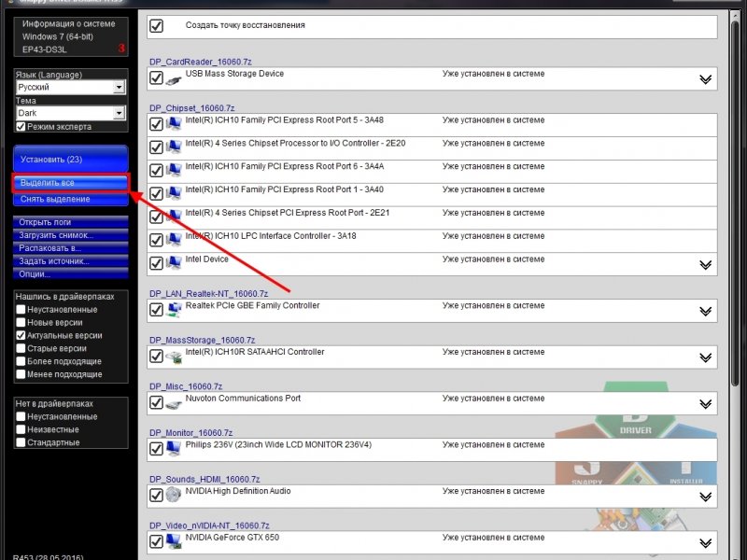Expand the USB Mass Storage Device row
The image size is (747, 560).
click(706, 79)
